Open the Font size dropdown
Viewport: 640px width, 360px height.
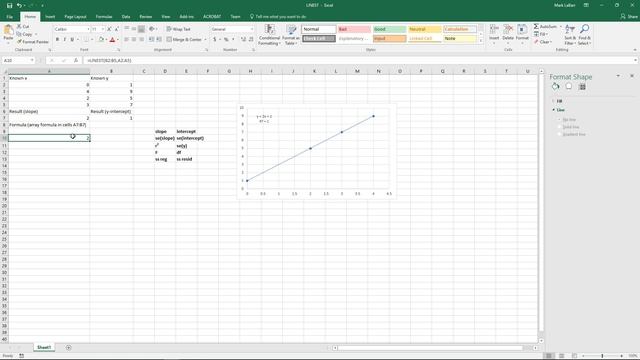(x=103, y=29)
